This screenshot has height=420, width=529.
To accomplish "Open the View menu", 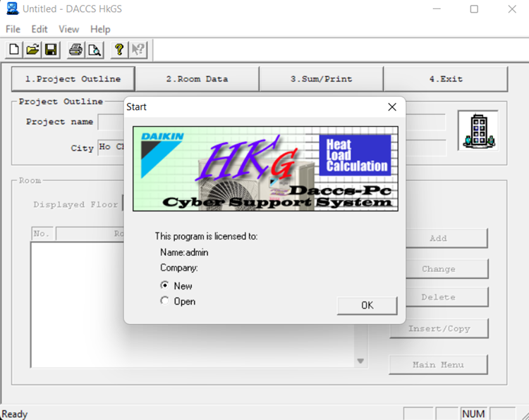I will (x=69, y=30).
